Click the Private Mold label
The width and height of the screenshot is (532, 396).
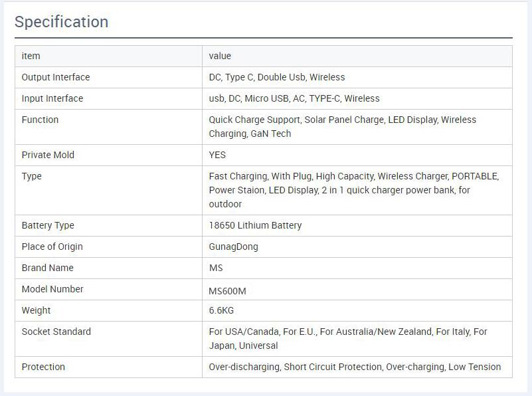[48, 155]
